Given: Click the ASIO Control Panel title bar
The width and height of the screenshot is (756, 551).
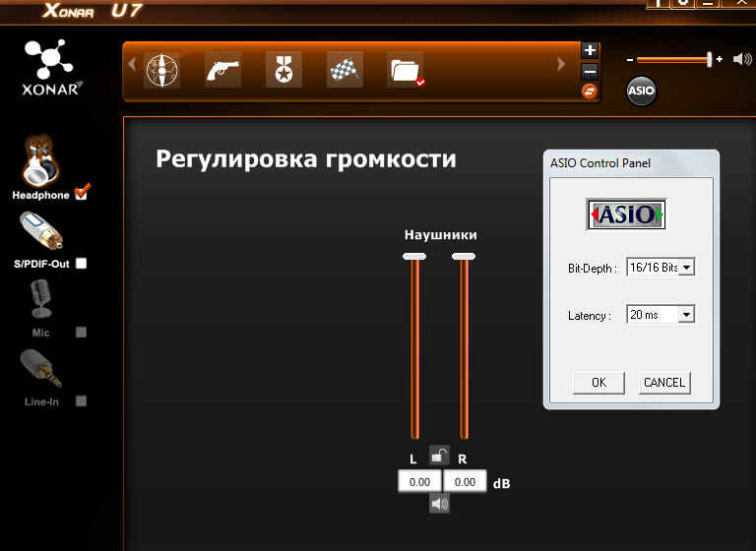Looking at the screenshot, I should (x=631, y=163).
